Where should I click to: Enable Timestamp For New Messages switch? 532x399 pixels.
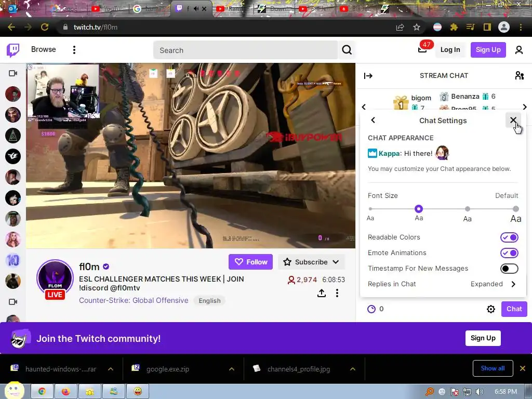tap(509, 269)
